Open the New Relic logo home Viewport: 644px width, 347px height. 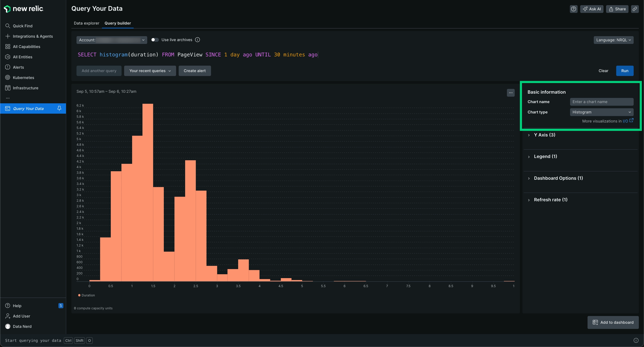click(x=24, y=9)
